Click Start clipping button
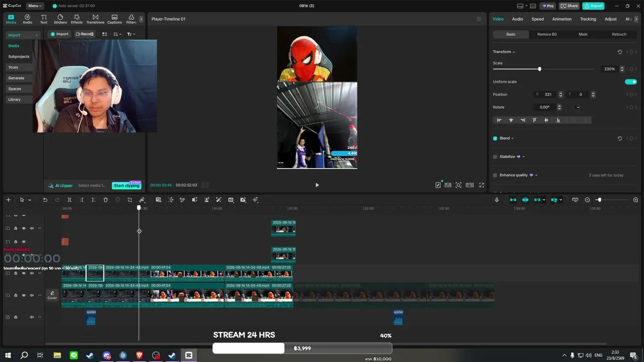Viewport: 644px width, 362px height. tap(126, 186)
